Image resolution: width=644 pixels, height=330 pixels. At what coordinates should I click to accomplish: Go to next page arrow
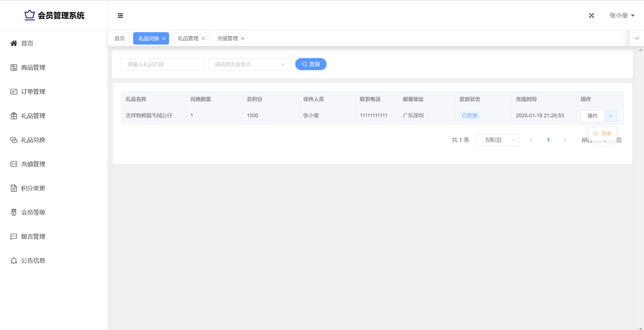pos(565,140)
